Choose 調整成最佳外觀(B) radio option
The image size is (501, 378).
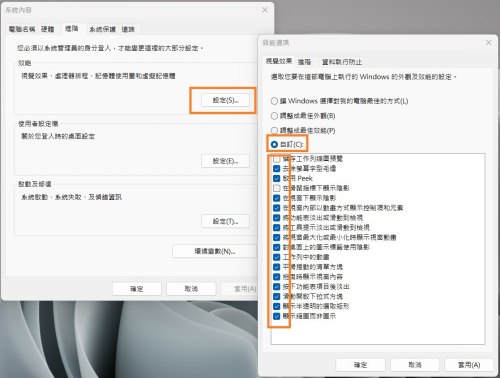click(274, 116)
